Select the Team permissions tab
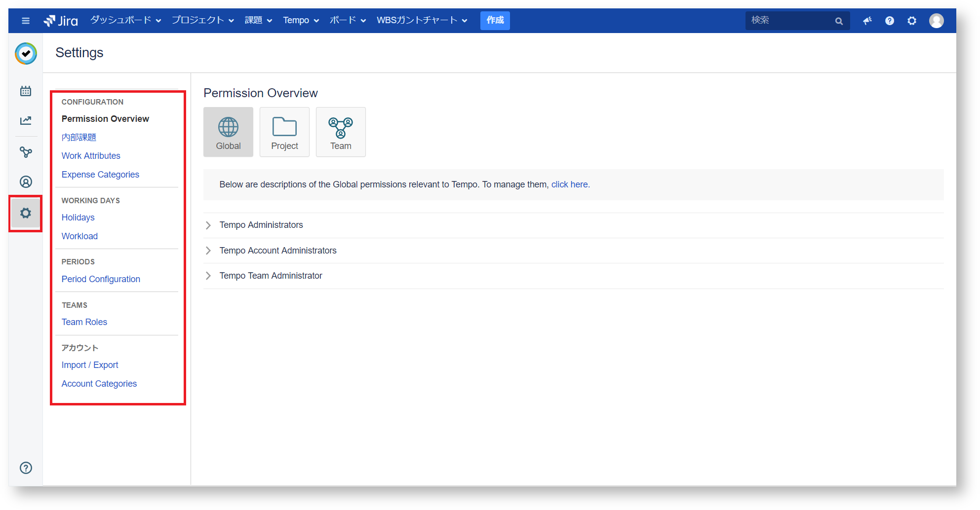Screen dimensions: 980x510 click(341, 132)
